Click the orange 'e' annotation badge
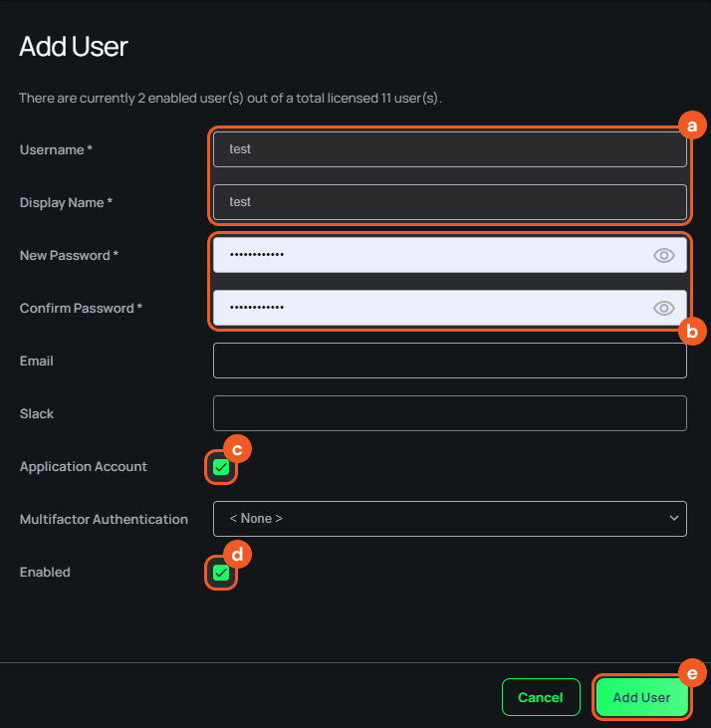This screenshot has height=728, width=711. point(691,673)
